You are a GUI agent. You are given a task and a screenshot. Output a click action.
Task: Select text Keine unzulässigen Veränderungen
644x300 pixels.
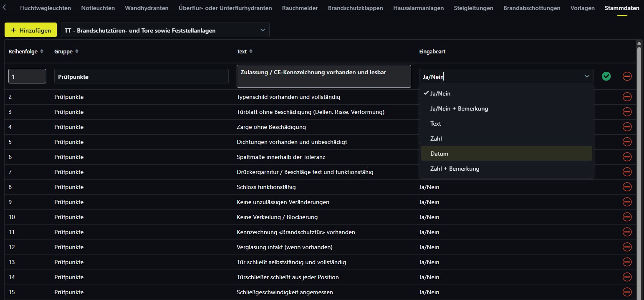283,202
